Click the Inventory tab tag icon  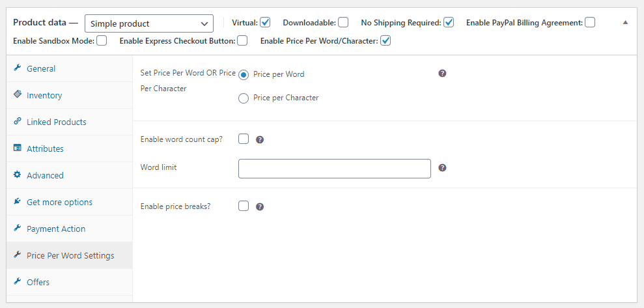click(17, 94)
